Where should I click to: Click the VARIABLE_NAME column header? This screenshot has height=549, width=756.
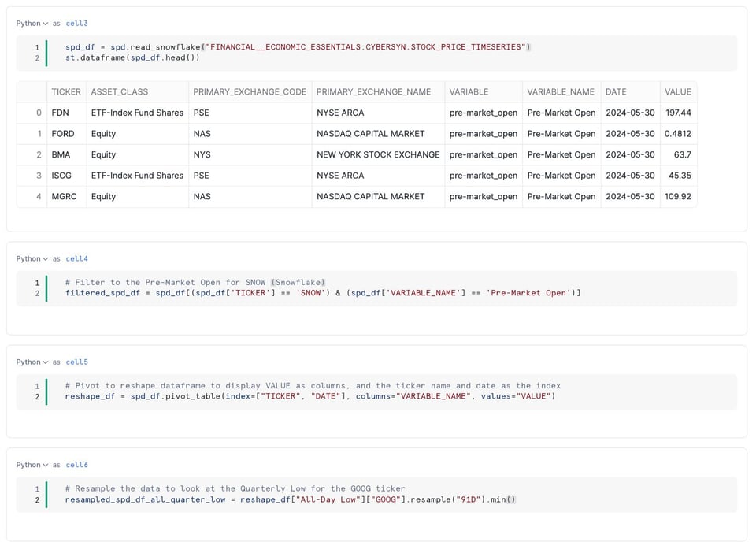tap(561, 91)
